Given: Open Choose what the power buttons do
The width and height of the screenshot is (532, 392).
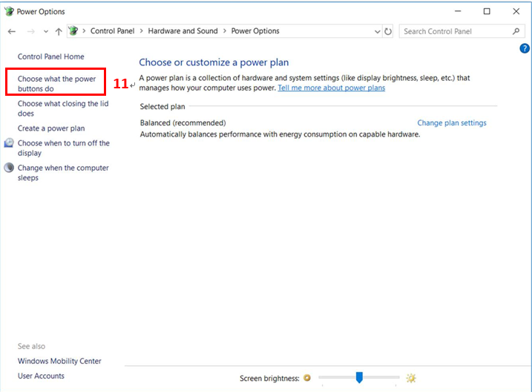Looking at the screenshot, I should [56, 83].
